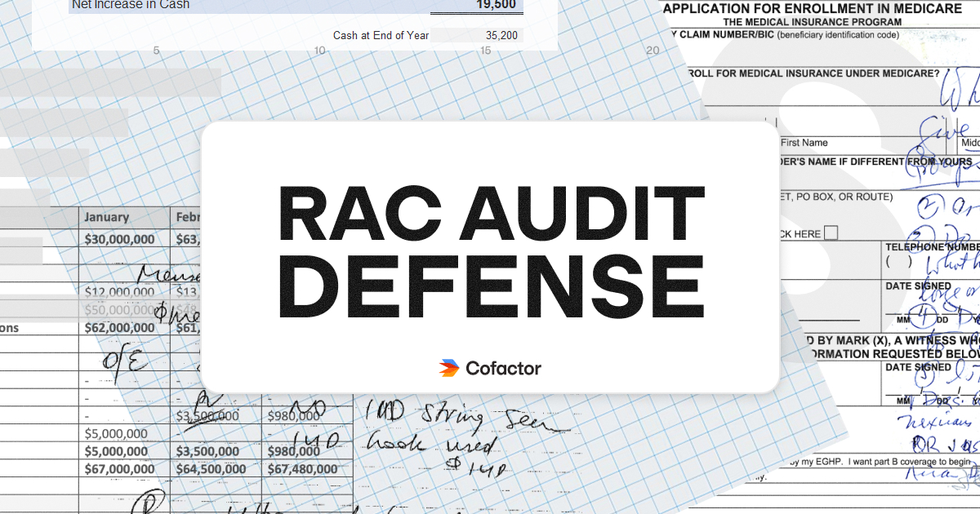980x514 pixels.
Task: Click the claim number/BIC field label
Action: tap(786, 35)
